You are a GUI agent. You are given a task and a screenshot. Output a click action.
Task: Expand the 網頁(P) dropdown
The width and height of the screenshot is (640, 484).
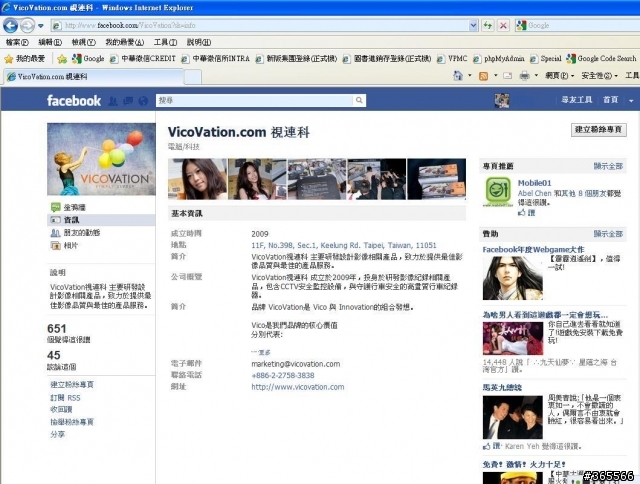coord(560,76)
